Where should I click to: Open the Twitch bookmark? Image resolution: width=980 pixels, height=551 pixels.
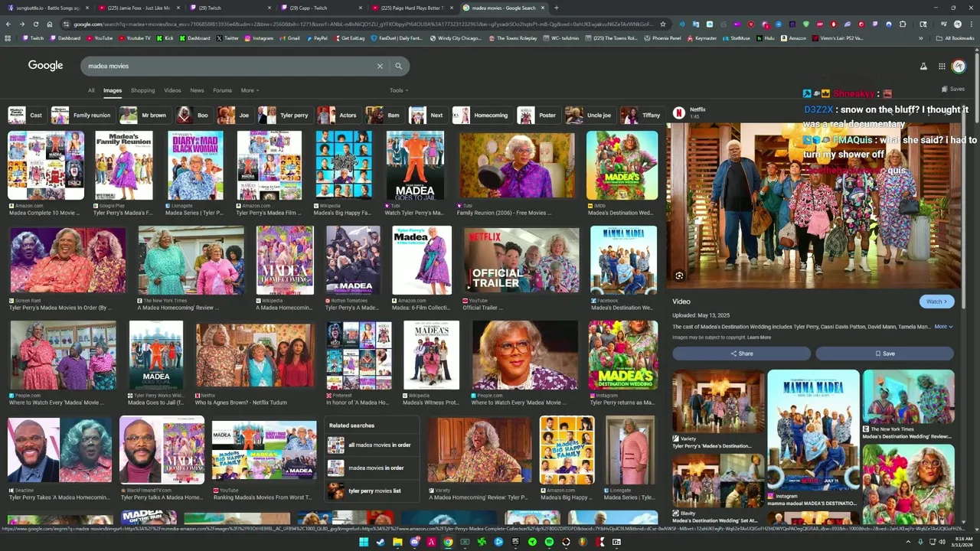pyautogui.click(x=33, y=37)
